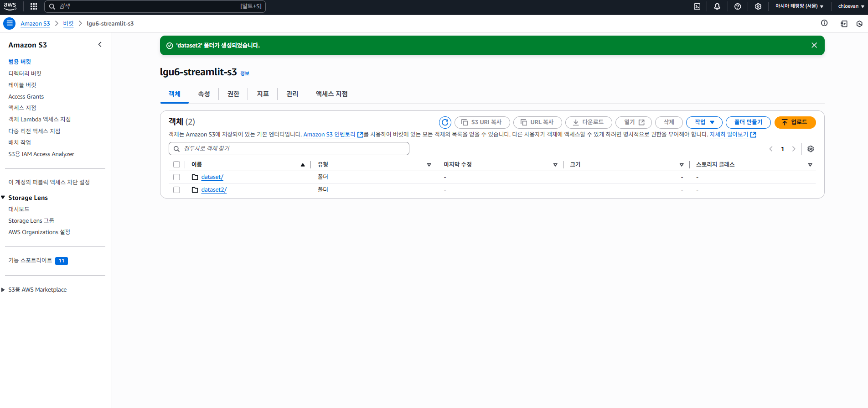The height and width of the screenshot is (408, 868).
Task: Click the URL 복사 button
Action: [x=537, y=122]
